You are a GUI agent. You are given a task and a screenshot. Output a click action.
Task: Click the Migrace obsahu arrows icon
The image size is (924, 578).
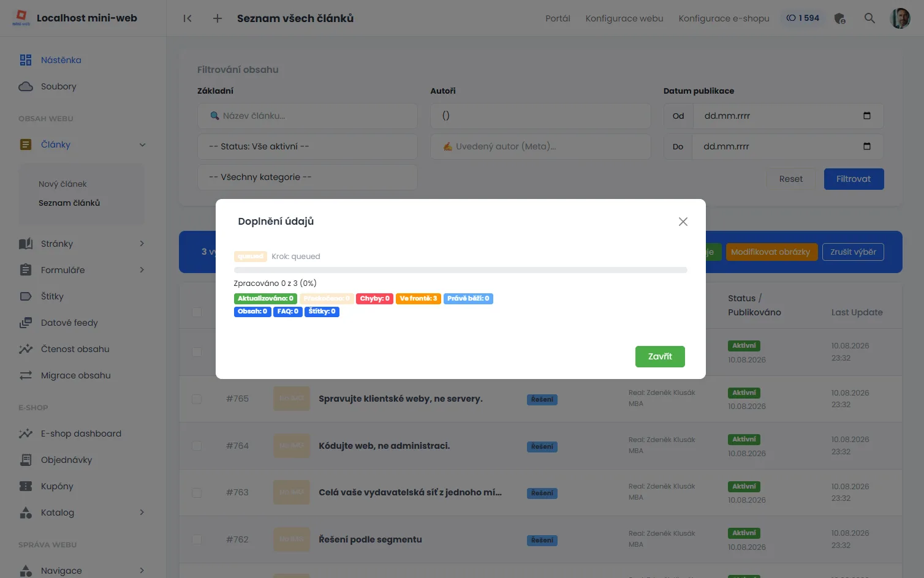[x=26, y=375]
